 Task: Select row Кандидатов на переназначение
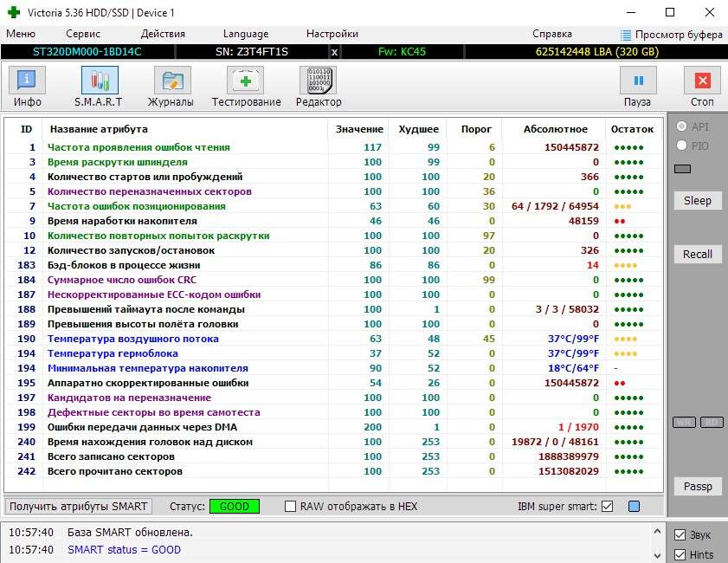pyautogui.click(x=333, y=398)
